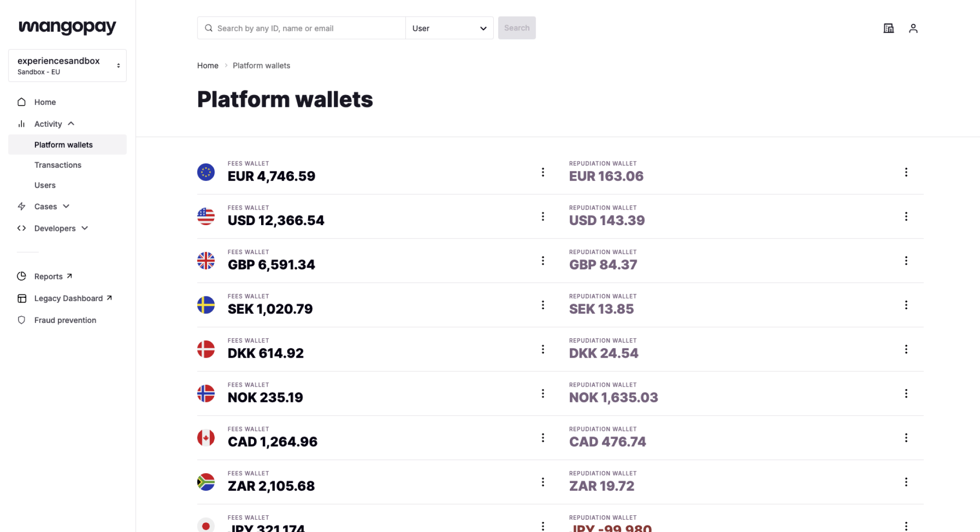
Task: Expand the Developers section chevron
Action: [85, 228]
